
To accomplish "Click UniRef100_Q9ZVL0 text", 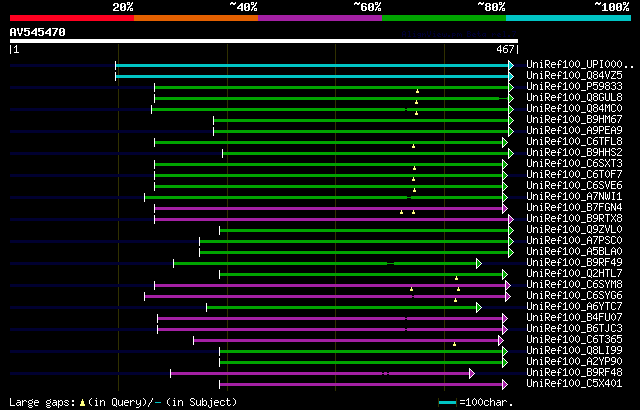I will (x=574, y=230).
